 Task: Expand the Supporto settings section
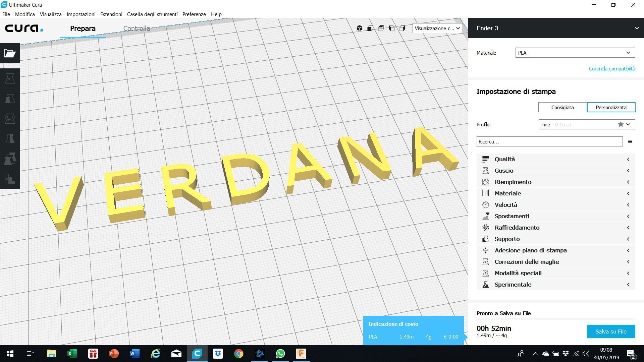point(556,239)
